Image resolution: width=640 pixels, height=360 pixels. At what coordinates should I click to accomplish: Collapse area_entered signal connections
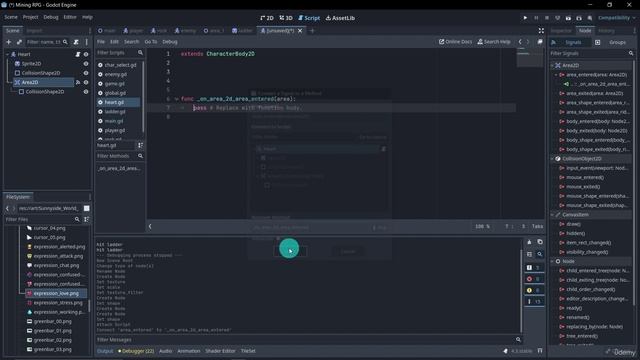(556, 75)
